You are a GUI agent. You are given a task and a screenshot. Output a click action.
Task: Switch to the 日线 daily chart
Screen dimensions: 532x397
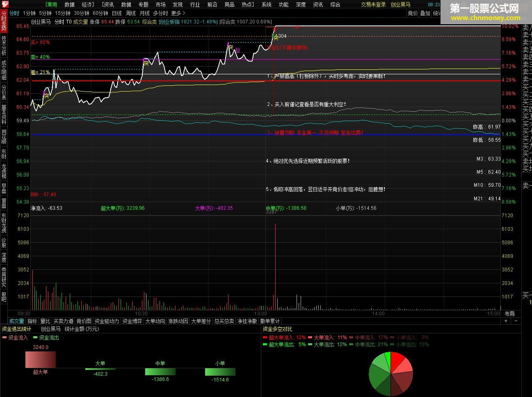117,13
